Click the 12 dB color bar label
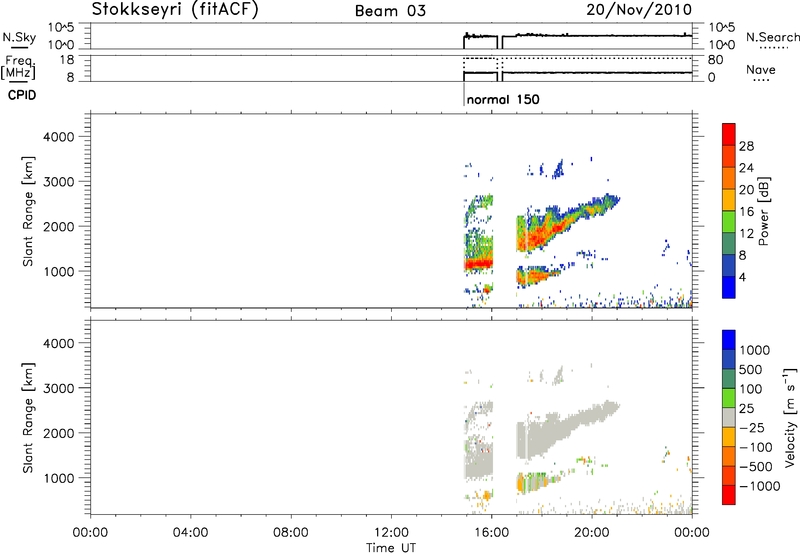 pyautogui.click(x=746, y=234)
